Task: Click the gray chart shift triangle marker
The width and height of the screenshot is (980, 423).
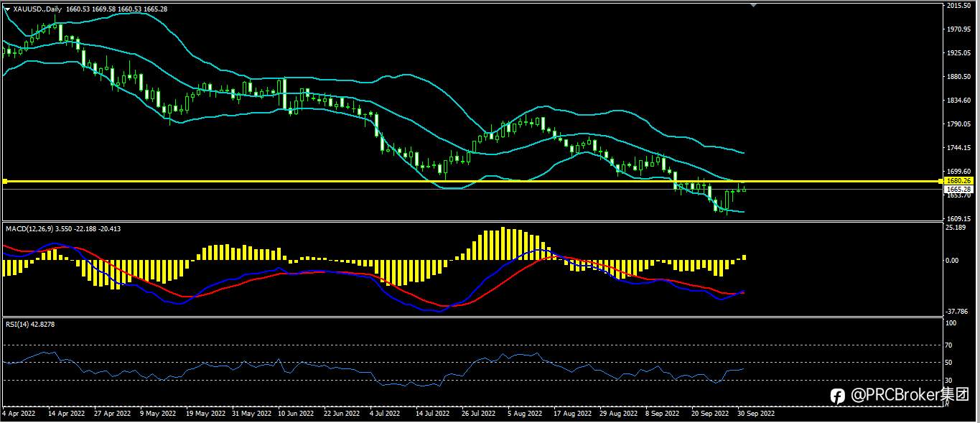Action: [x=753, y=5]
